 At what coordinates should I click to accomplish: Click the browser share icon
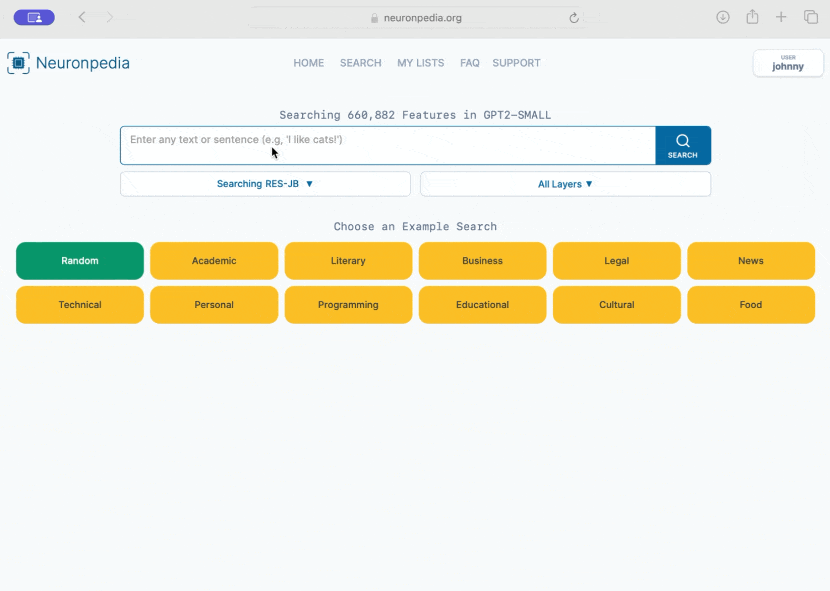pos(752,17)
